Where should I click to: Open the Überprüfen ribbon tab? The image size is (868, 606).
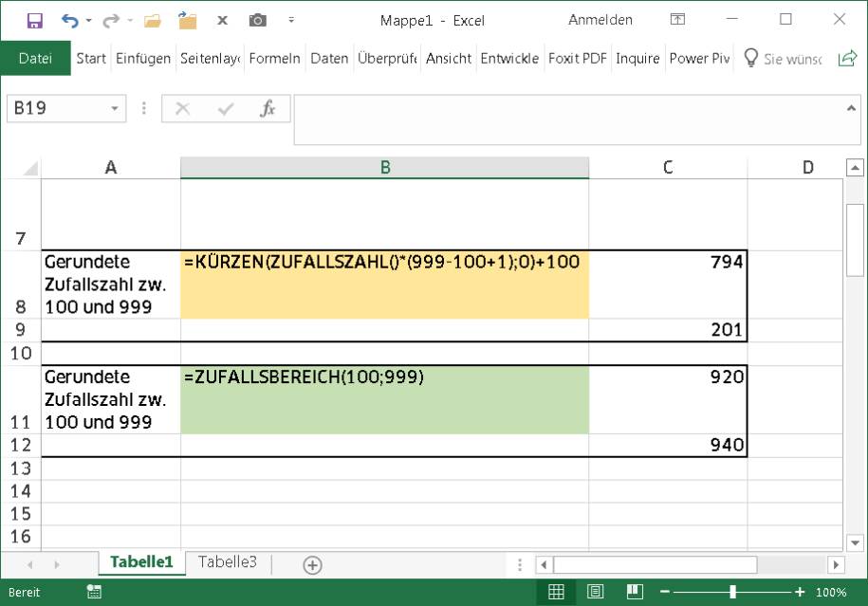(387, 58)
